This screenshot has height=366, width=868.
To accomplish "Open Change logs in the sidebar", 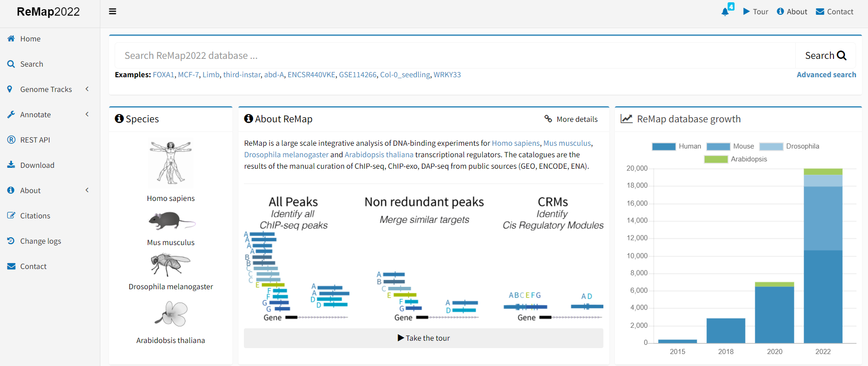I will pyautogui.click(x=41, y=241).
